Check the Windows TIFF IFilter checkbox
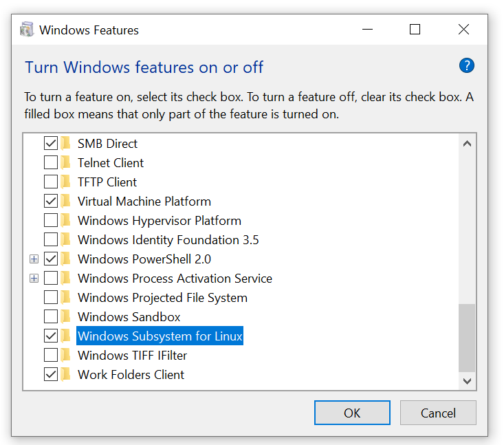Image resolution: width=504 pixels, height=445 pixels. click(51, 356)
